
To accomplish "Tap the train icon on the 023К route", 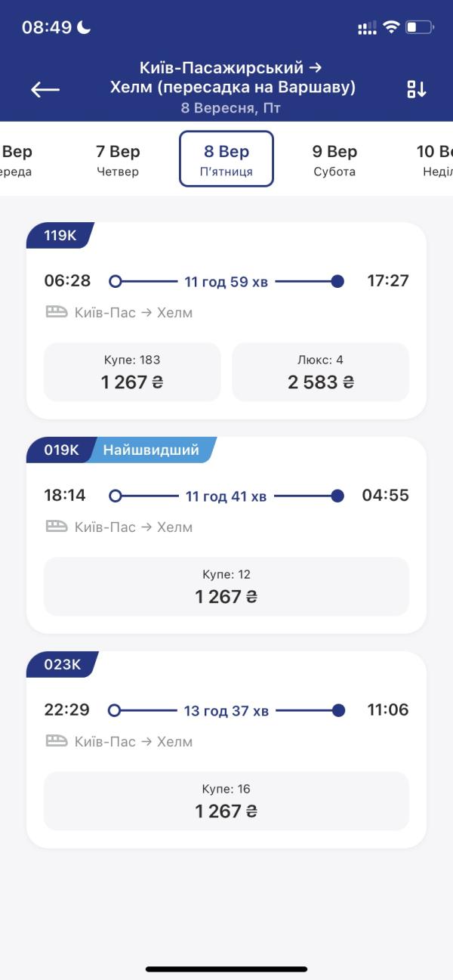I will click(x=57, y=741).
